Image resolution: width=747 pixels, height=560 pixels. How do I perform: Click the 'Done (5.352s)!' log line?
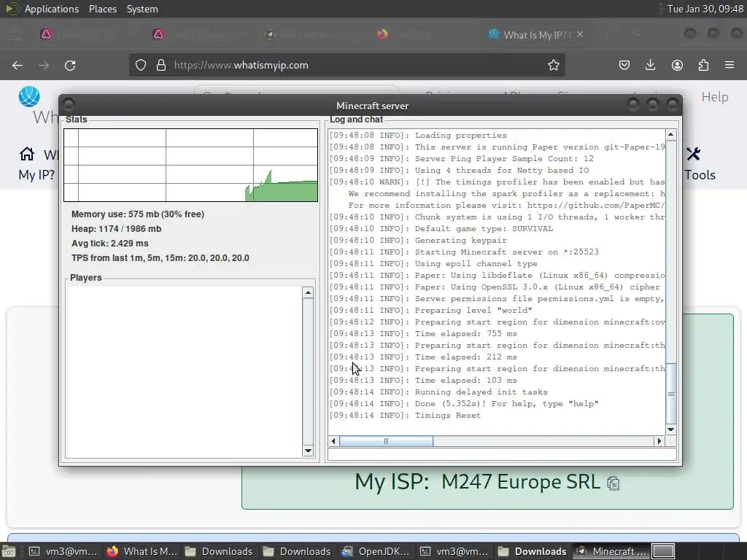(463, 404)
